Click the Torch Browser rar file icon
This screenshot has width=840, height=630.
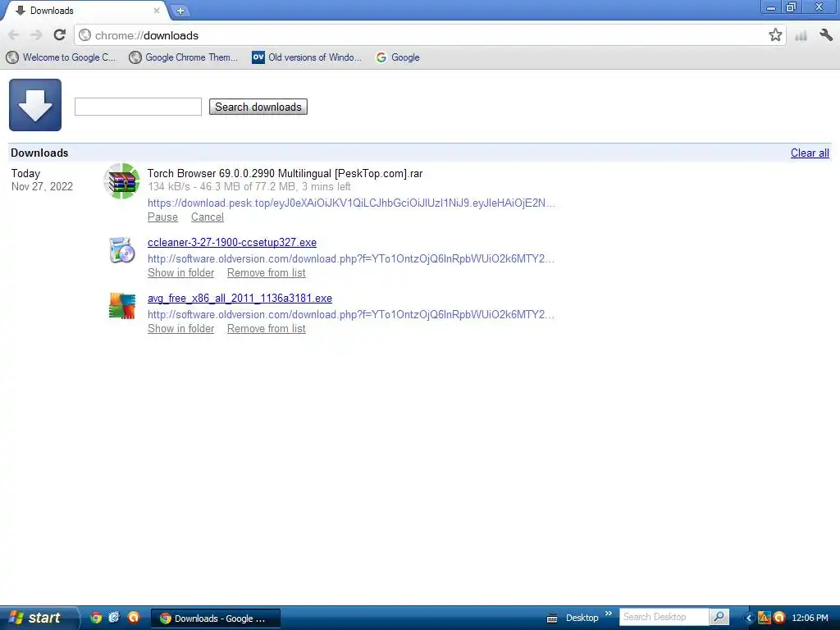(x=122, y=181)
